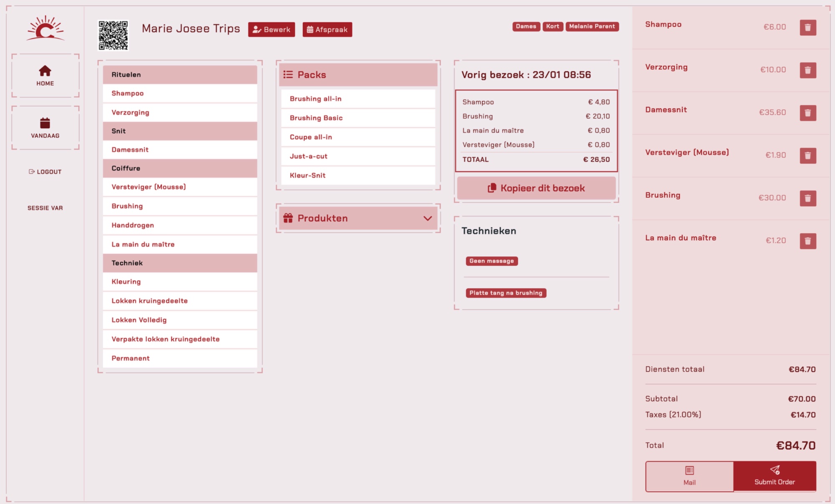The width and height of the screenshot is (835, 504).
Task: Click the Mail button
Action: pyautogui.click(x=689, y=476)
